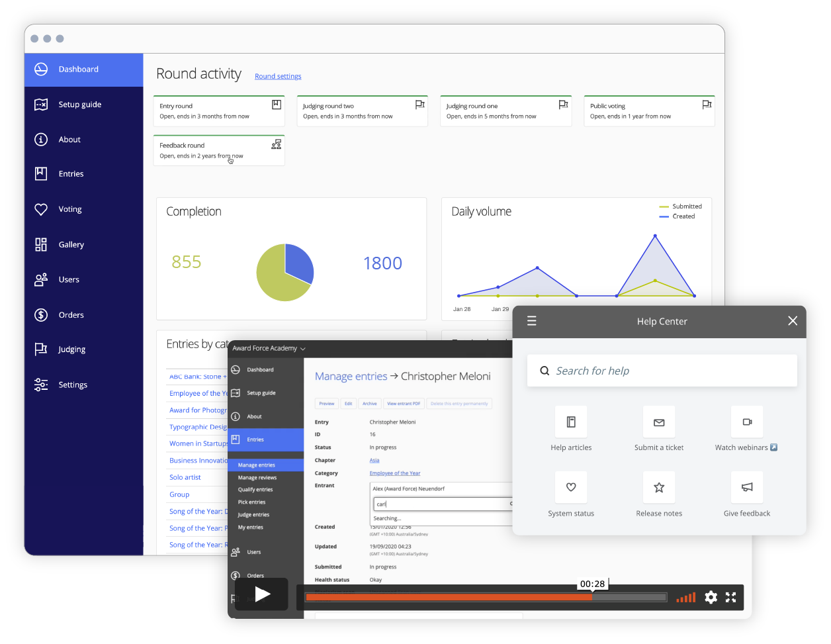Open Release notes with the star icon
This screenshot has width=831, height=644.
(x=659, y=486)
